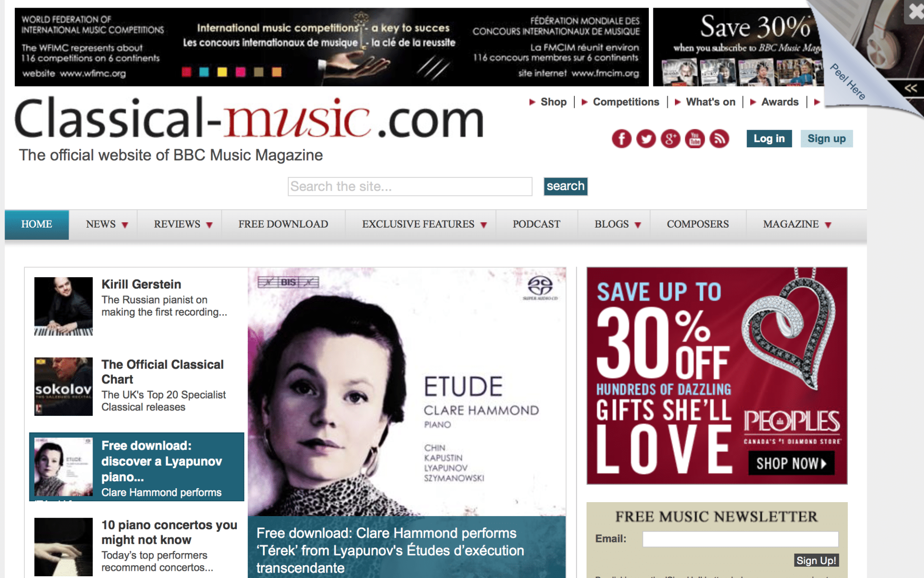
Task: Open the Facebook social icon
Action: (x=621, y=139)
